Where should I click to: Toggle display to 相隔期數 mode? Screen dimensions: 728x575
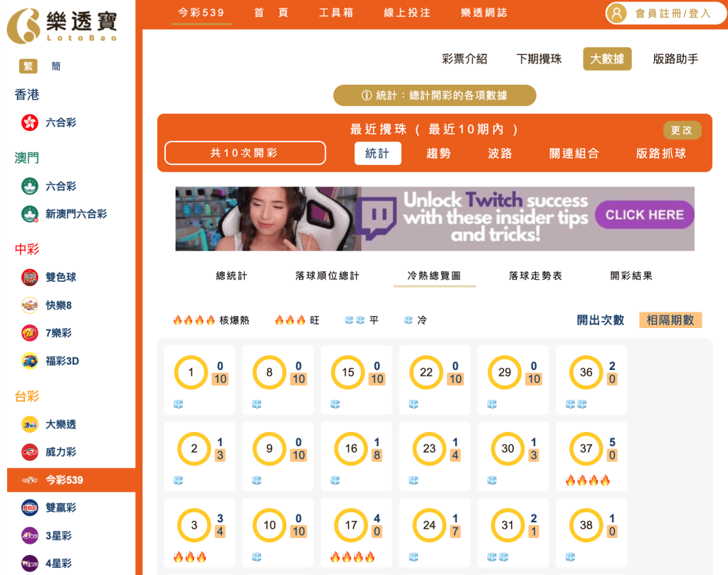(670, 320)
